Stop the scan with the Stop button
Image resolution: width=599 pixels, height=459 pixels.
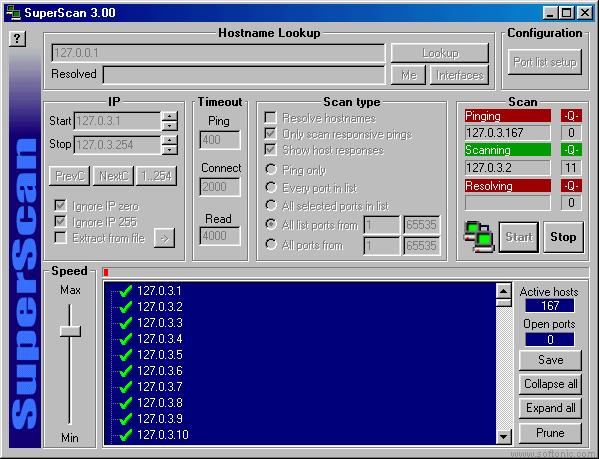click(563, 237)
